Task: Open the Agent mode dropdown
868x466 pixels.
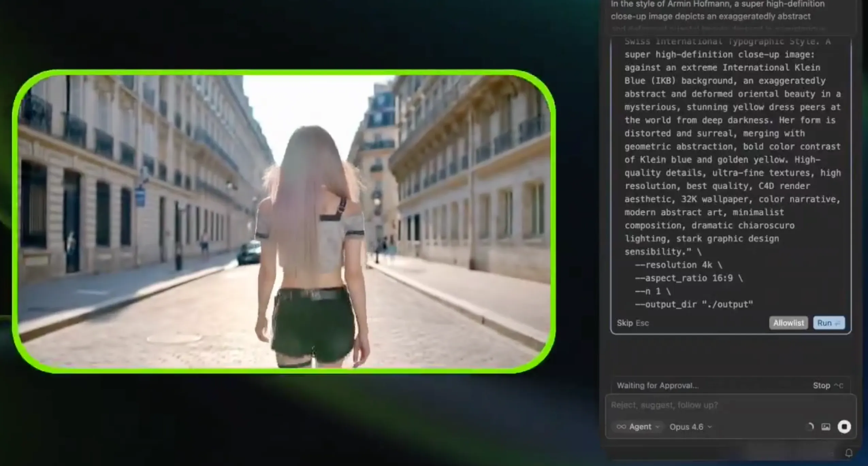Action: coord(638,427)
